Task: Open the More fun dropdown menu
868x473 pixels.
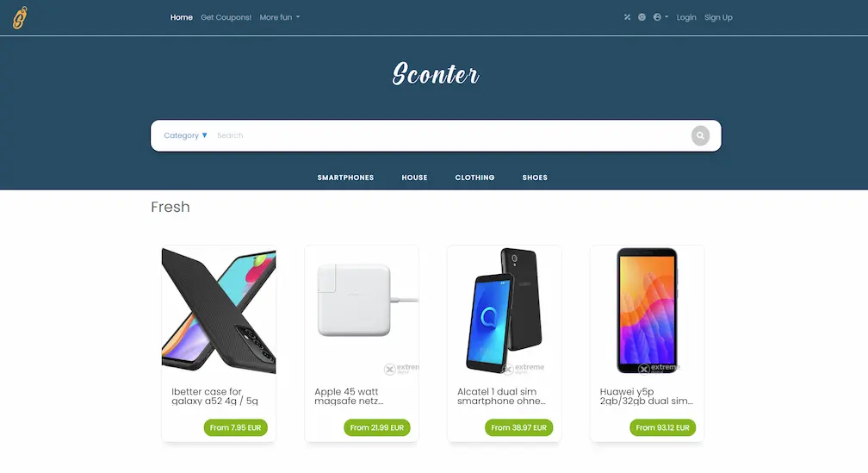Action: pos(280,17)
